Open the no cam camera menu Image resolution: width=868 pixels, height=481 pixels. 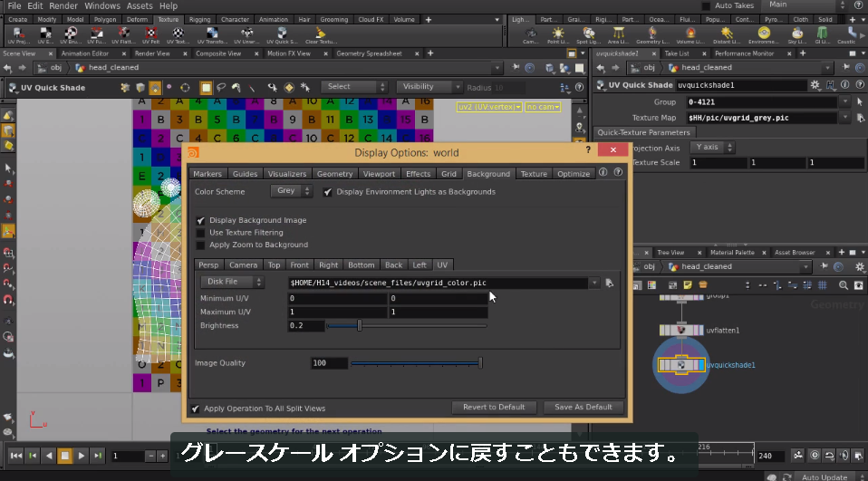pyautogui.click(x=543, y=107)
